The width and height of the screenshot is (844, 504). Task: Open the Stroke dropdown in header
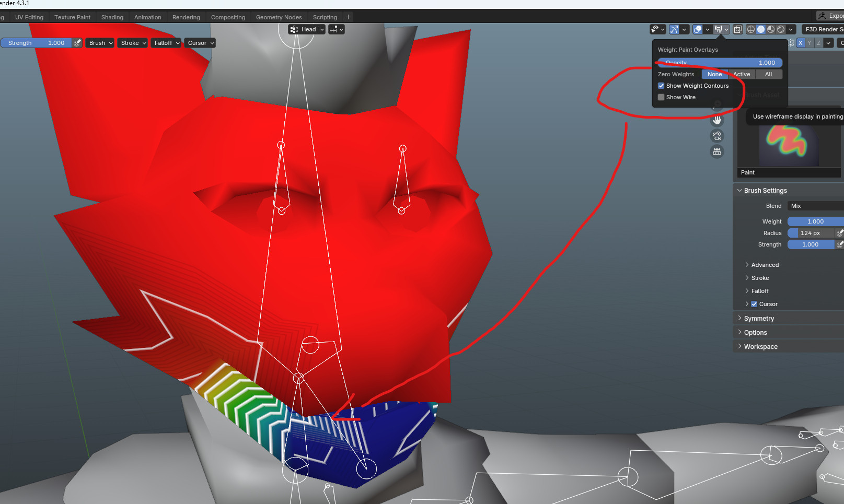(133, 43)
